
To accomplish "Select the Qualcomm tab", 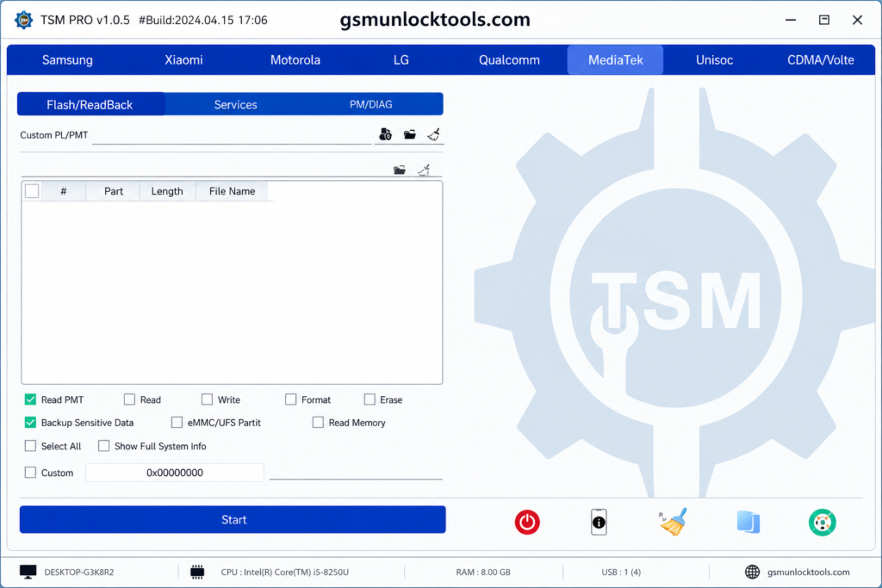I will [509, 60].
